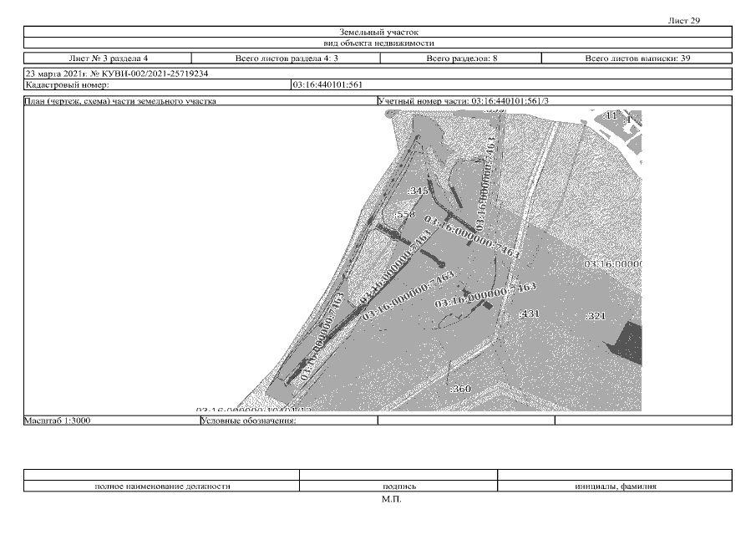This screenshot has height=535, width=756.
Task: Click the 'Лист 29' page number
Action: [x=684, y=20]
